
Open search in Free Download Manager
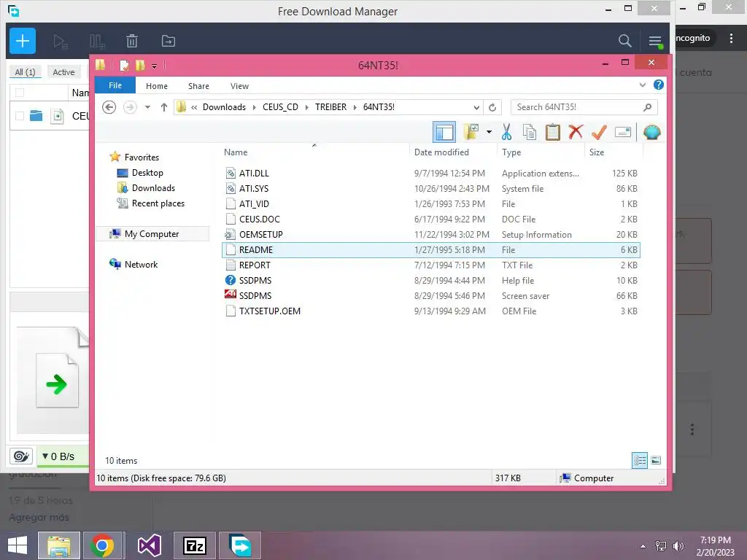point(624,41)
